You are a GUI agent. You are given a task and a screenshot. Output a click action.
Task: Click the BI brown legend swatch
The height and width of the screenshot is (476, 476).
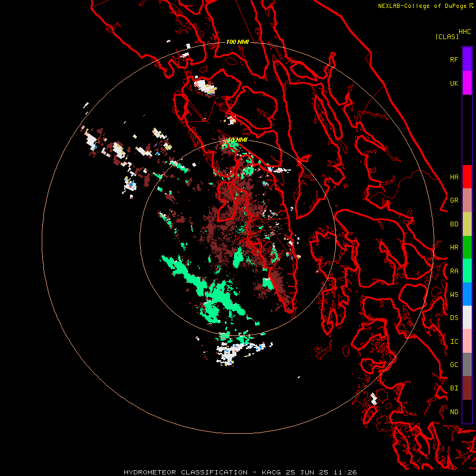click(x=467, y=388)
